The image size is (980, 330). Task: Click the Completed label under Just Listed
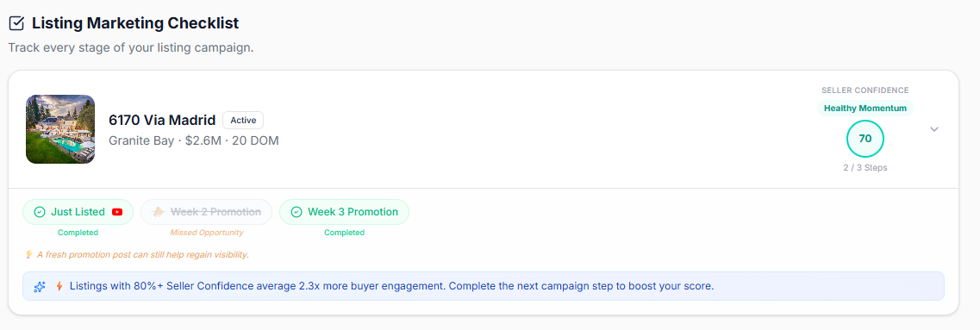pyautogui.click(x=78, y=233)
